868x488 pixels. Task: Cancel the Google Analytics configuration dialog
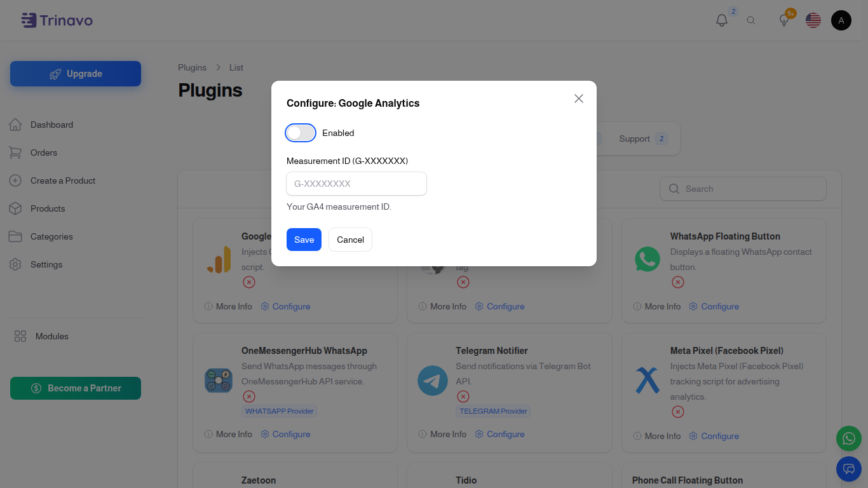tap(350, 240)
